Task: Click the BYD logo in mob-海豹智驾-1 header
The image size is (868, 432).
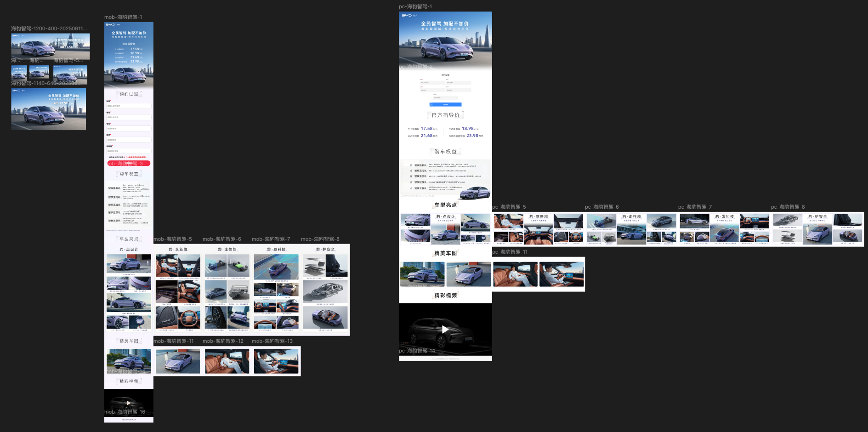Action: (111, 24)
